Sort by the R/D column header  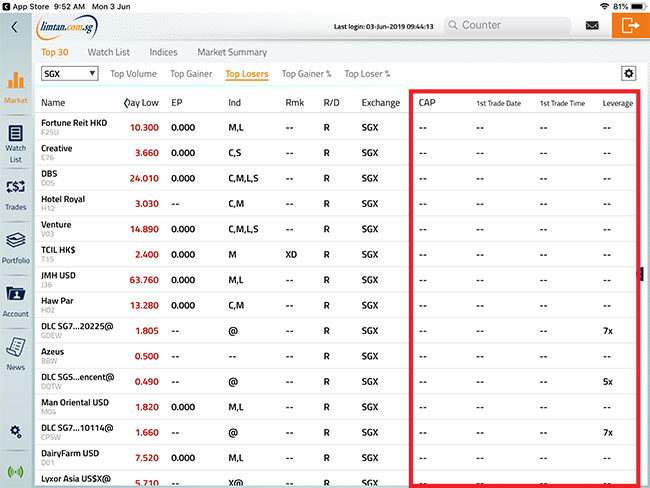click(331, 103)
